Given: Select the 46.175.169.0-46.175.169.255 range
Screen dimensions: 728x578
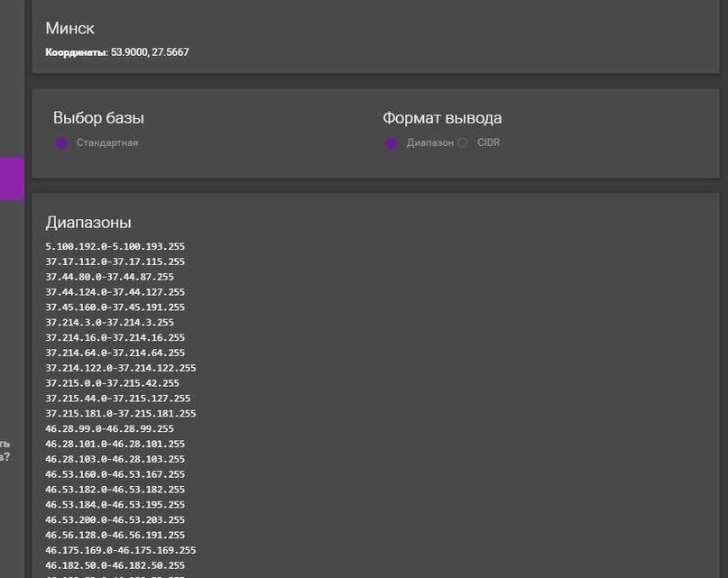Looking at the screenshot, I should pyautogui.click(x=120, y=550).
